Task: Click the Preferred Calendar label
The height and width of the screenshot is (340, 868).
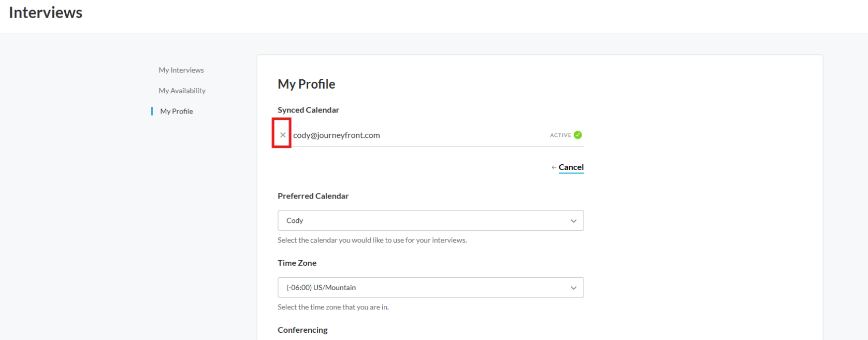Action: 313,196
